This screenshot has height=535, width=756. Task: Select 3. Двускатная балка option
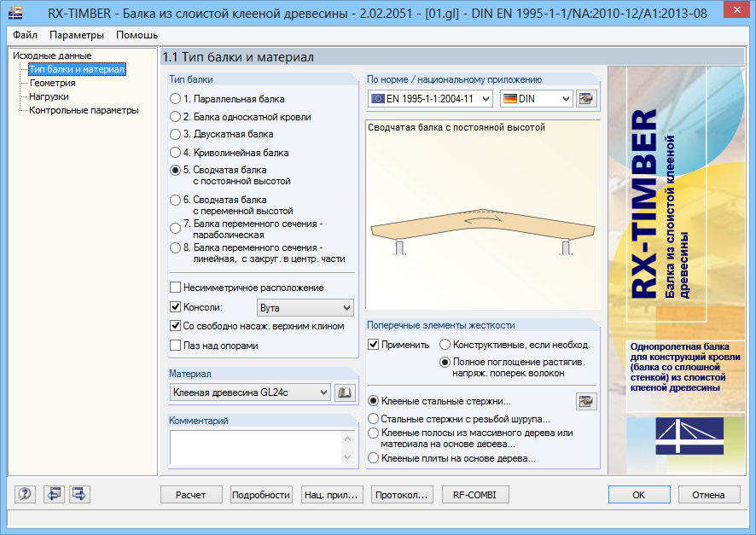tap(222, 134)
